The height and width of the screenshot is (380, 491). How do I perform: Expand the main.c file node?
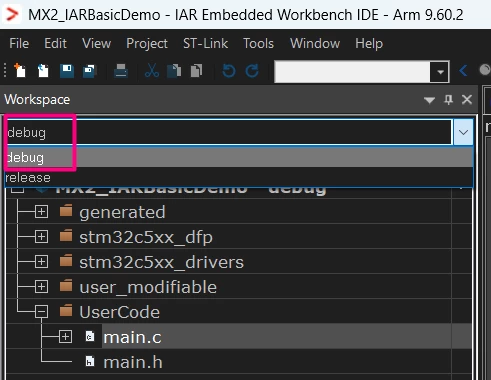coord(65,337)
